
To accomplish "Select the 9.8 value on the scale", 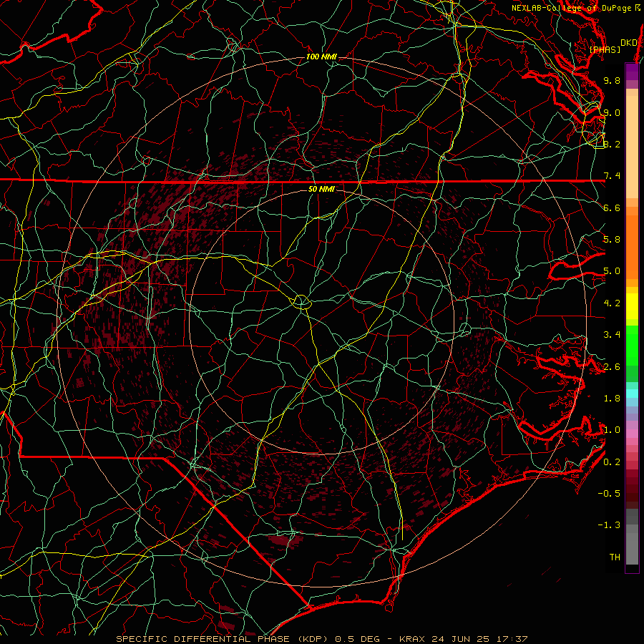I will 612,80.
